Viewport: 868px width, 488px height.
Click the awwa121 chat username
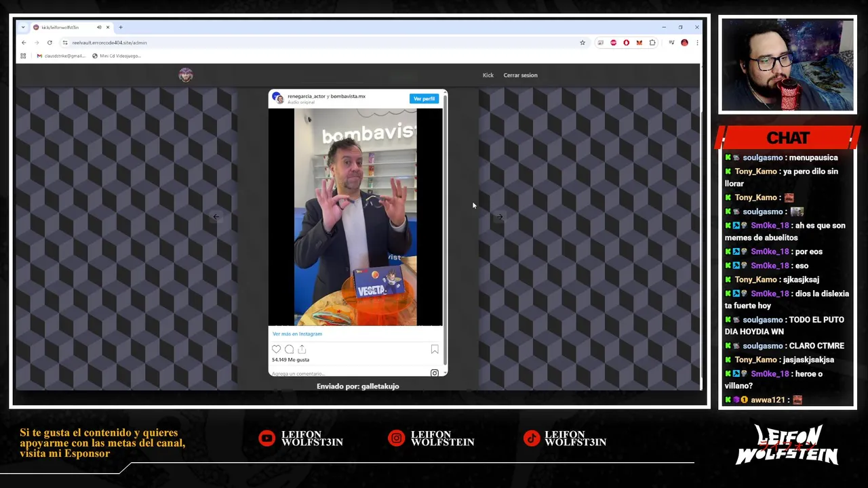pyautogui.click(x=768, y=401)
